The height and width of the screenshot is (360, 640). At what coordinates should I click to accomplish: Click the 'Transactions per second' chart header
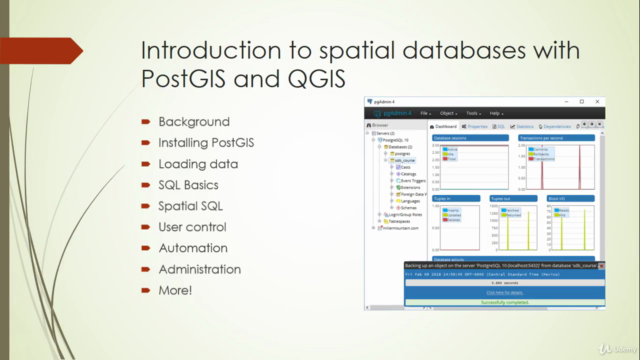click(x=556, y=138)
